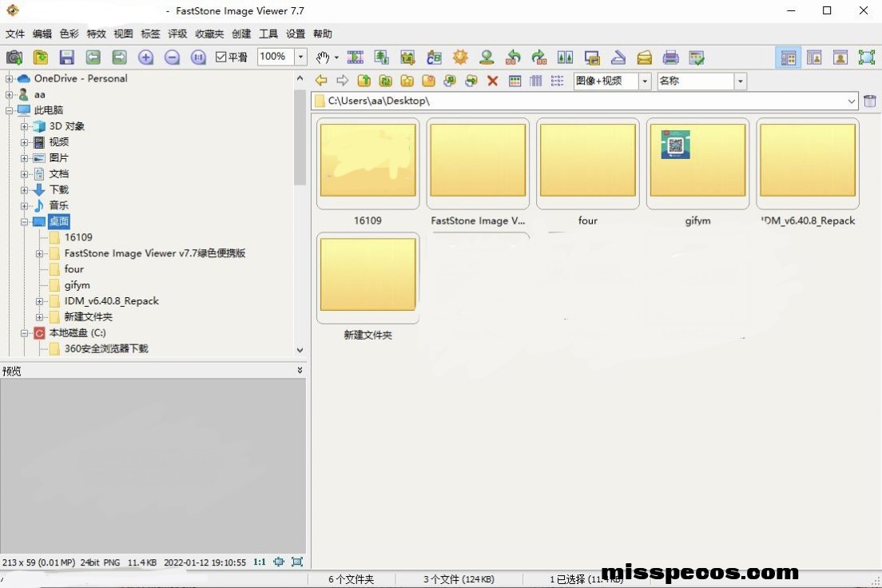Open the 100% zoom level dropdown
The height and width of the screenshot is (588, 882).
(x=301, y=58)
